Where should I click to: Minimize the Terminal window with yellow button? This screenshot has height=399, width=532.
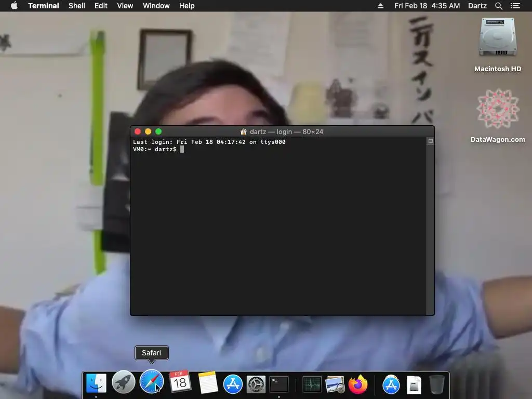click(x=148, y=131)
